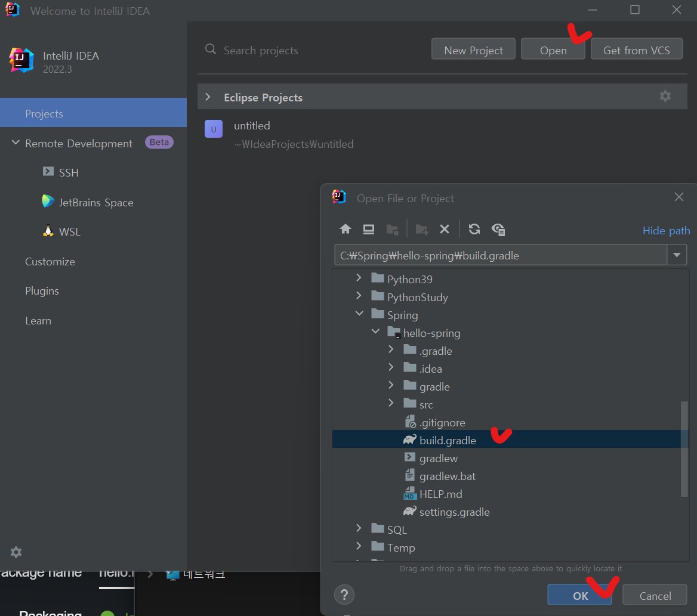Select .gitignore in file tree

coord(442,422)
